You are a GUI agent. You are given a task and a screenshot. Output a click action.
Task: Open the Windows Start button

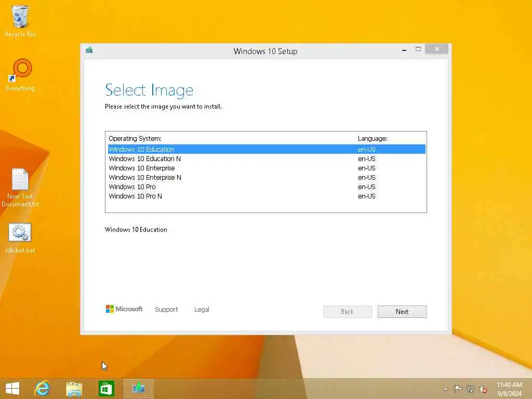click(x=12, y=389)
